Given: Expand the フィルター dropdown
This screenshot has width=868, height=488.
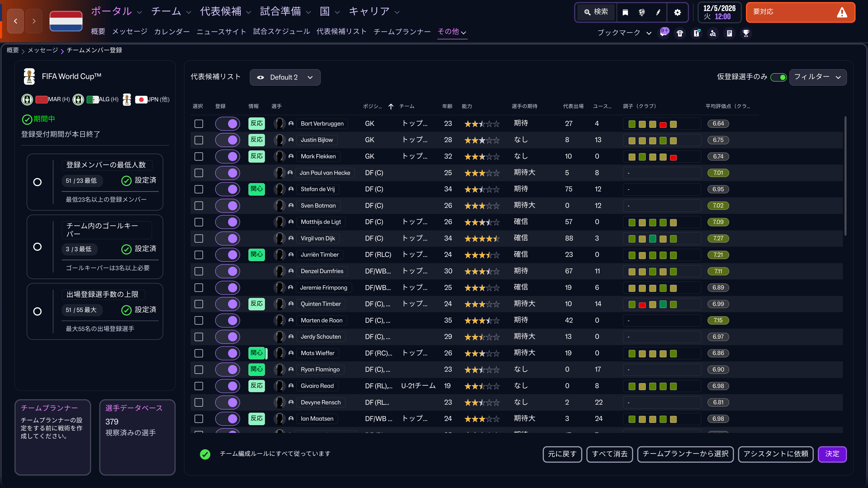Looking at the screenshot, I should click(x=817, y=77).
